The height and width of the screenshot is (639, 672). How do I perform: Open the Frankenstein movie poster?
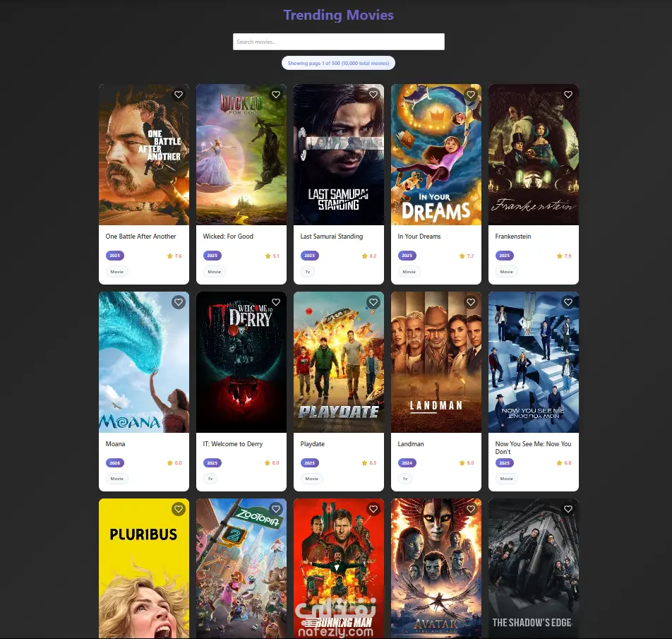click(534, 155)
